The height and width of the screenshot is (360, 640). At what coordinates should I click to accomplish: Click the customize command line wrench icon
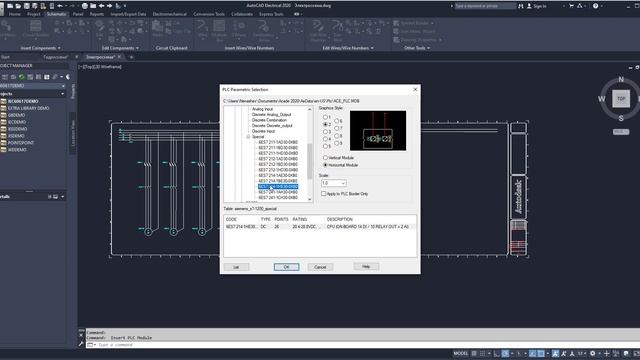coord(81,344)
